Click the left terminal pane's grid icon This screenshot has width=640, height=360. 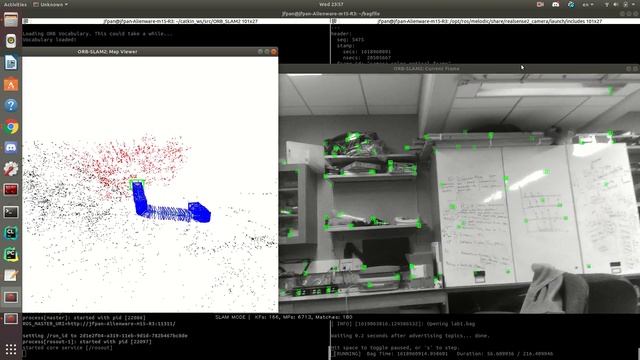[x=25, y=21]
